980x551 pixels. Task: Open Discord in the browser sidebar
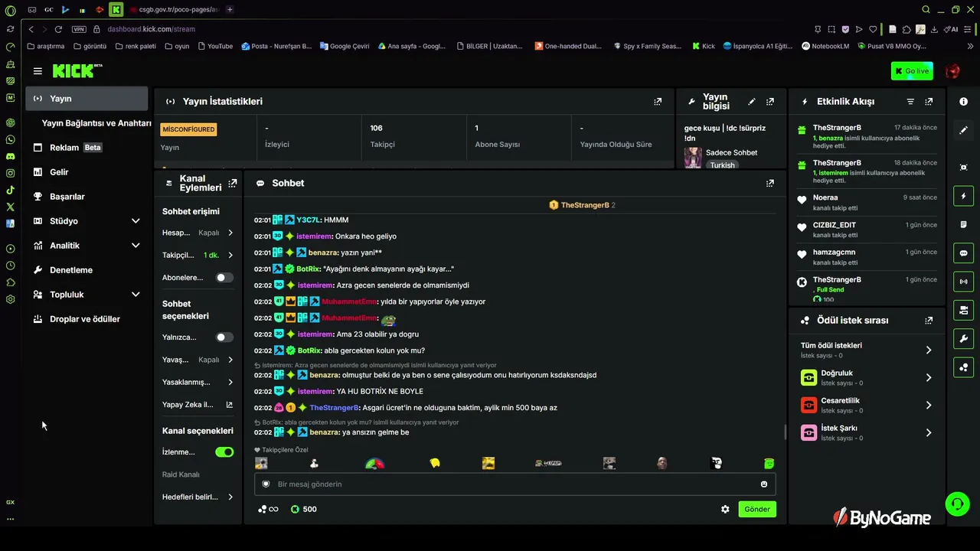click(10, 156)
